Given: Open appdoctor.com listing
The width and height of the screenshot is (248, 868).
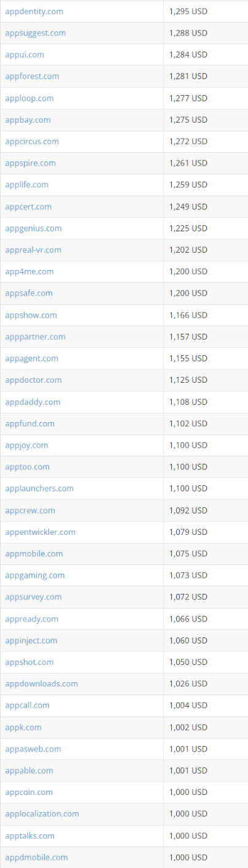Looking at the screenshot, I should (33, 380).
